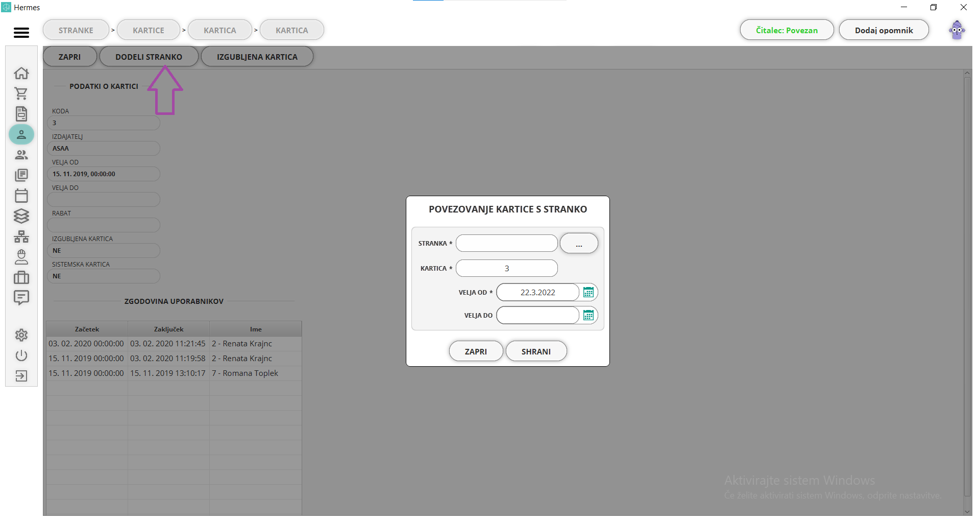Click the KARTICE breadcrumb
Viewport: 980px width, 522px height.
pos(149,30)
